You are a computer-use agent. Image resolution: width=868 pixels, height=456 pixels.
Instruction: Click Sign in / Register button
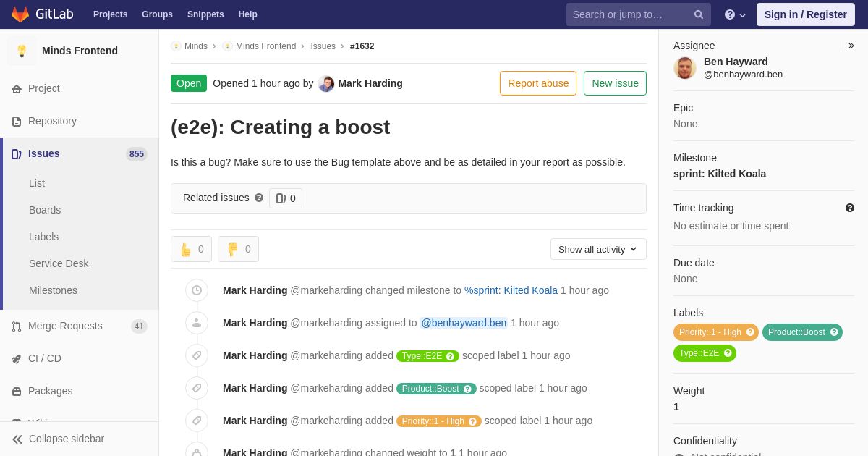(x=805, y=14)
